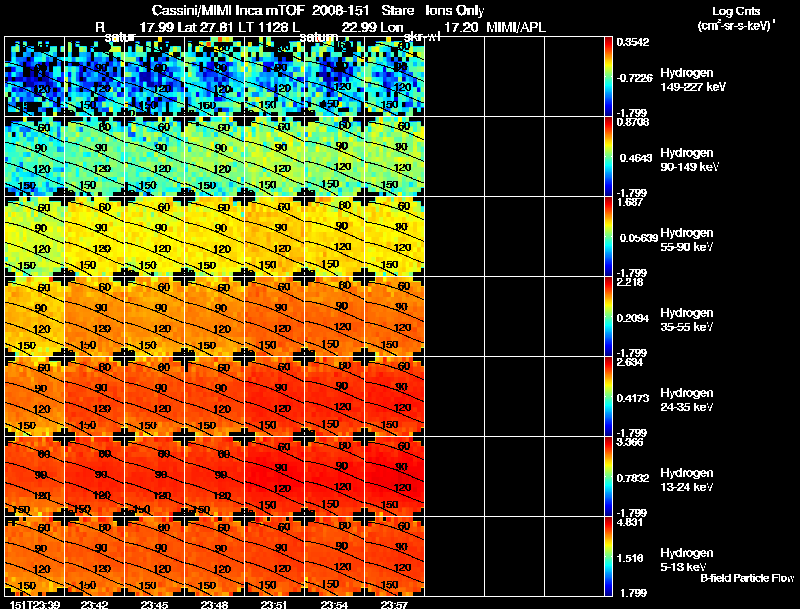Click the '0.2094' color scale value

coord(633,318)
